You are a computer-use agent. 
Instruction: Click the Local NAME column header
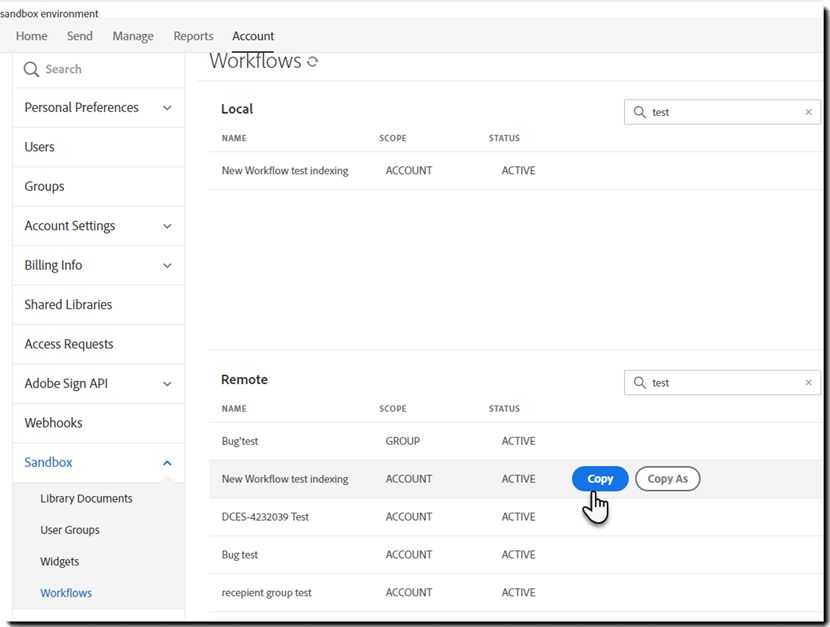[x=234, y=138]
